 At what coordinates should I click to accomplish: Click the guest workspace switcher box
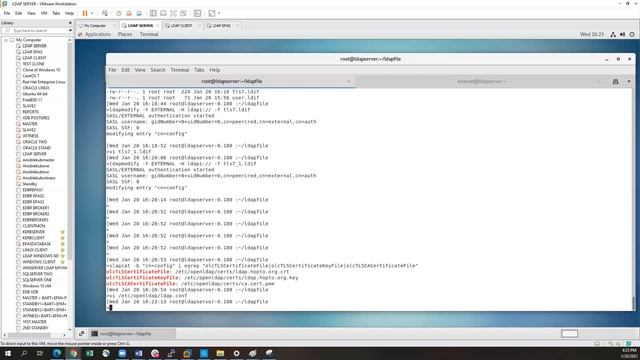coord(569,334)
